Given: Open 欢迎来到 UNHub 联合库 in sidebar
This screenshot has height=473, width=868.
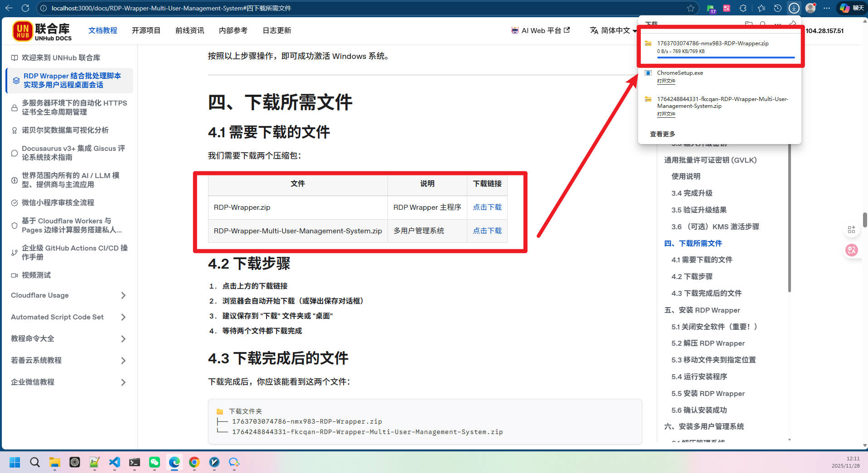Looking at the screenshot, I should coord(69,58).
